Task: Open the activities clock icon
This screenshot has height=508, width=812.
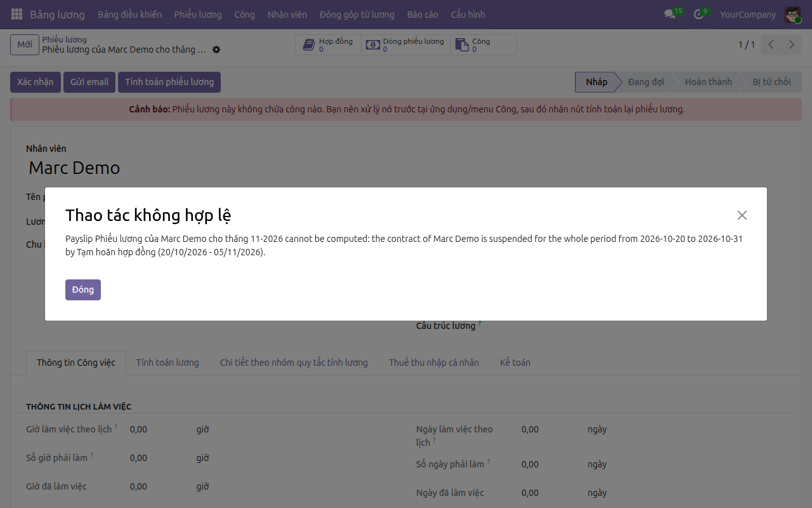Action: [698, 14]
